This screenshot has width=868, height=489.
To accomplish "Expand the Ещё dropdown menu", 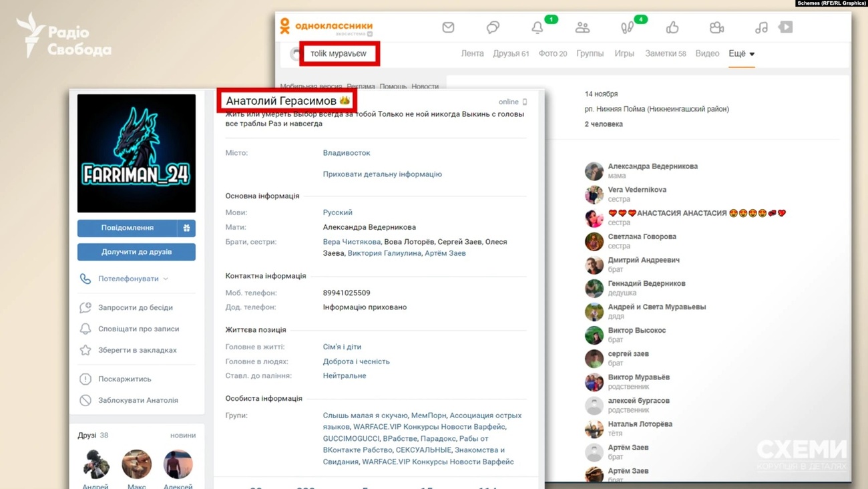I will pos(741,53).
